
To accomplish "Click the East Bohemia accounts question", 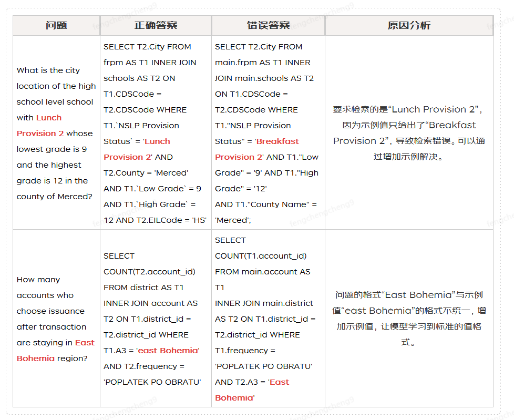I will 56,319.
